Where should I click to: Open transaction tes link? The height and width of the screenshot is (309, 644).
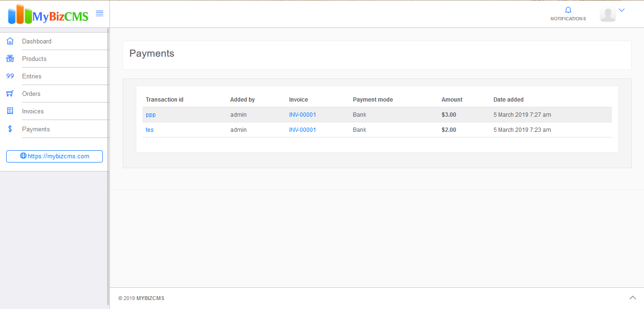point(150,130)
